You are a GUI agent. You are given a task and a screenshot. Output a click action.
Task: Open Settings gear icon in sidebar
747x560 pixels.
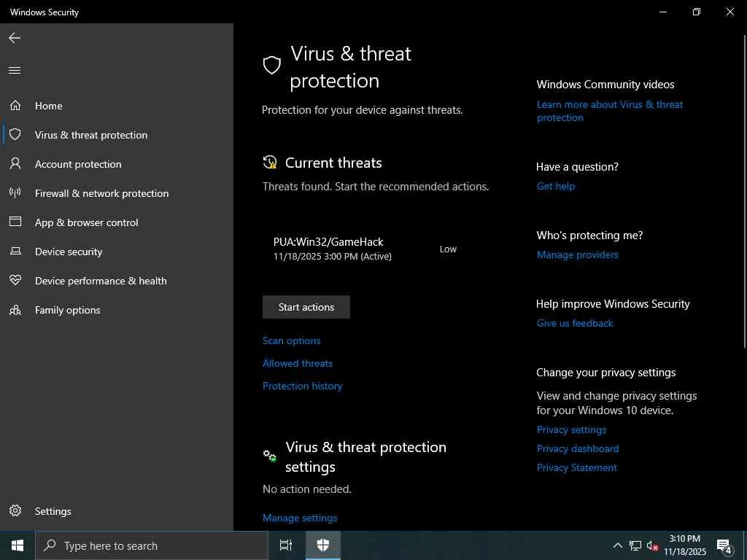[15, 511]
